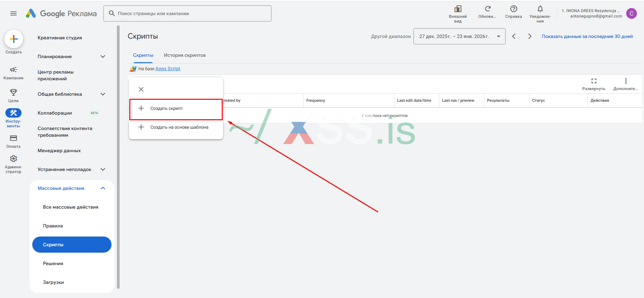The height and width of the screenshot is (298, 644).
Task: Close the create-script popup with X
Action: coord(141,89)
